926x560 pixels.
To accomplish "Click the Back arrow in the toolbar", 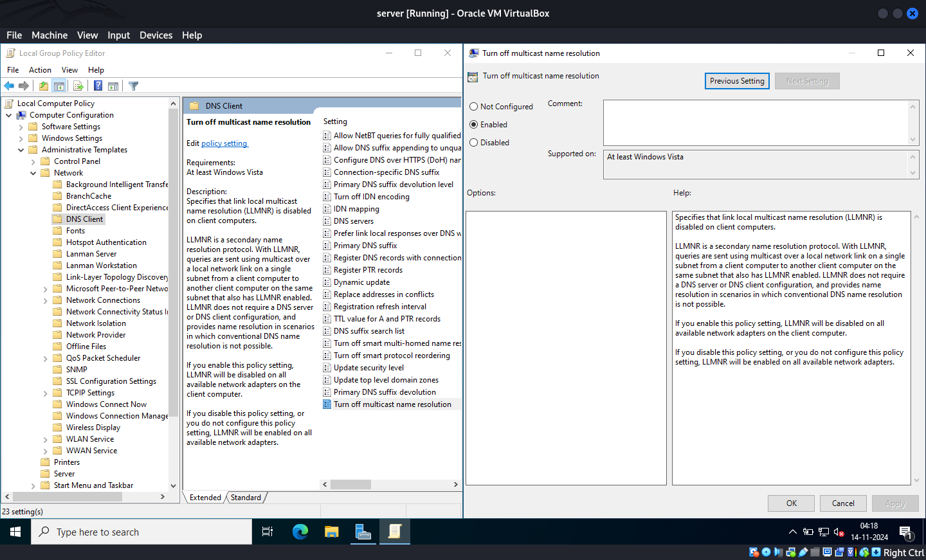I will point(9,86).
